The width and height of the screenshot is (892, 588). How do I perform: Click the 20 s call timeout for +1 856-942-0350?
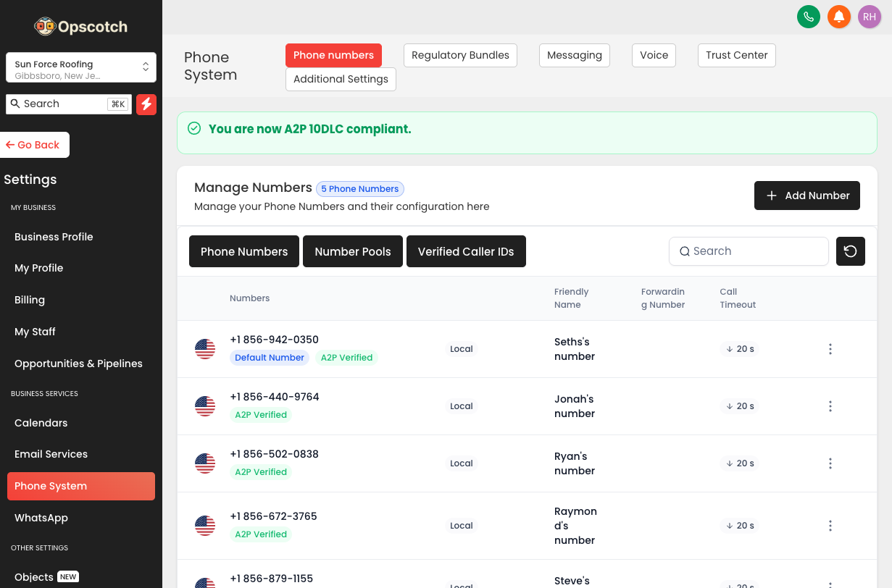[740, 349]
